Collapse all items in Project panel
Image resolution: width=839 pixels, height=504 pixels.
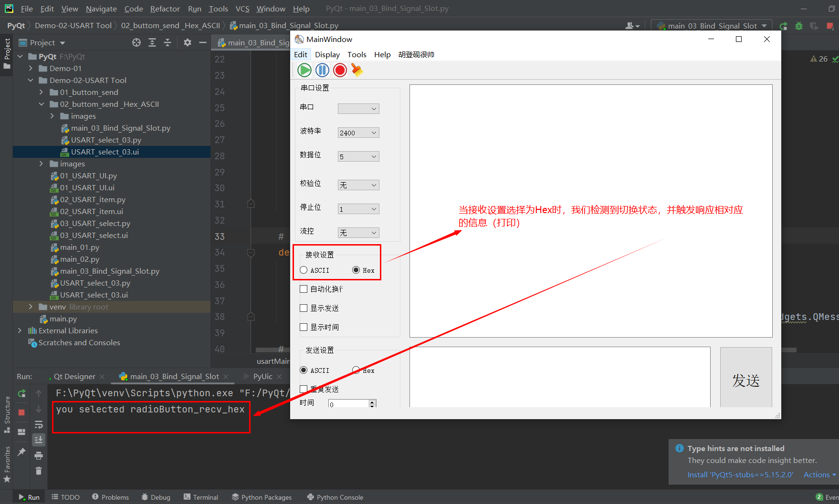pyautogui.click(x=168, y=42)
